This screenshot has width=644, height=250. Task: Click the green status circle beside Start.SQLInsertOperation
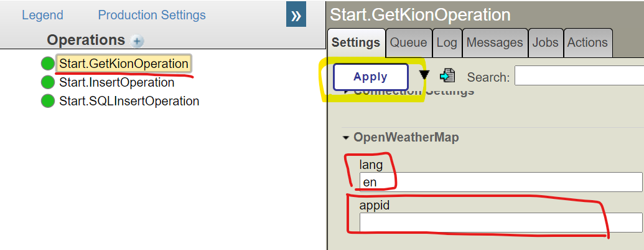[48, 101]
